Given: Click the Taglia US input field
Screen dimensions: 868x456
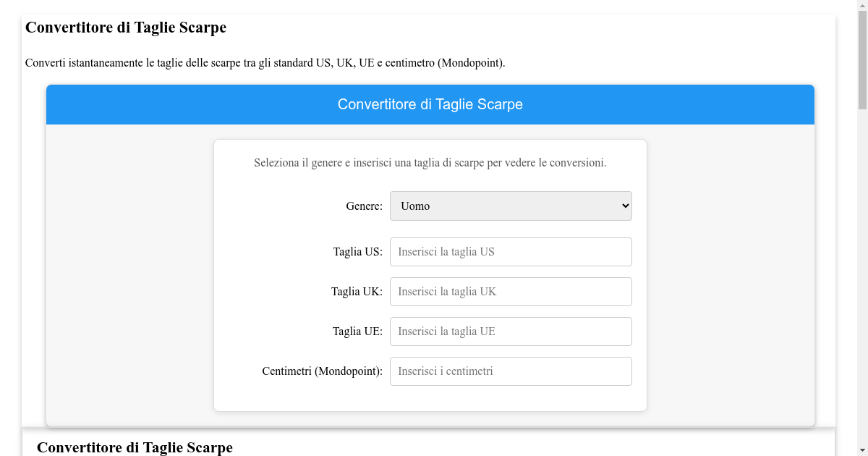Looking at the screenshot, I should coord(510,251).
